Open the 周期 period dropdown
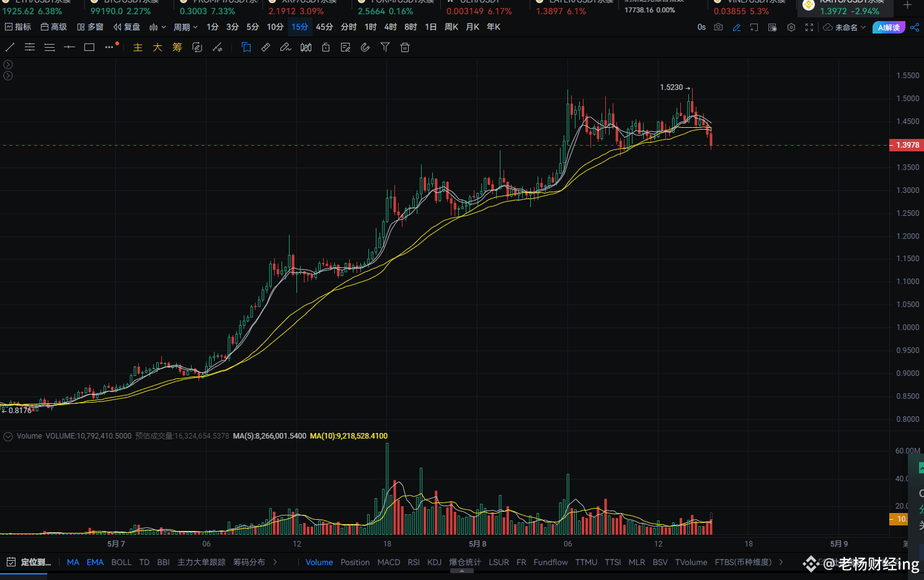Viewport: 924px width, 580px height. click(184, 27)
